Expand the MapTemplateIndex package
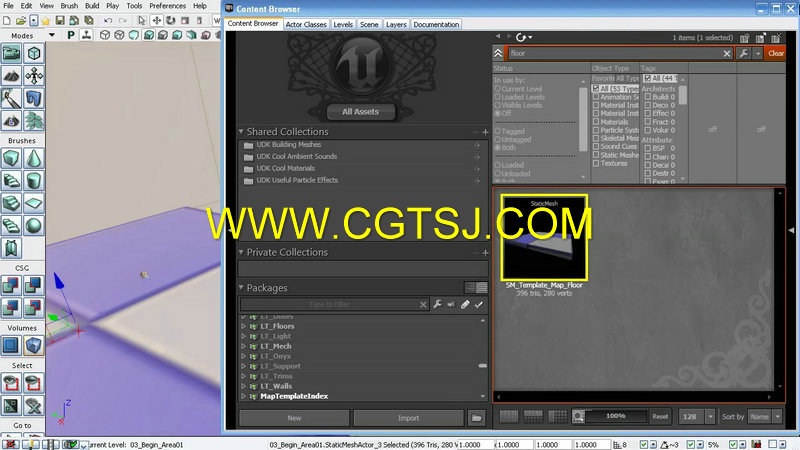 (x=244, y=396)
